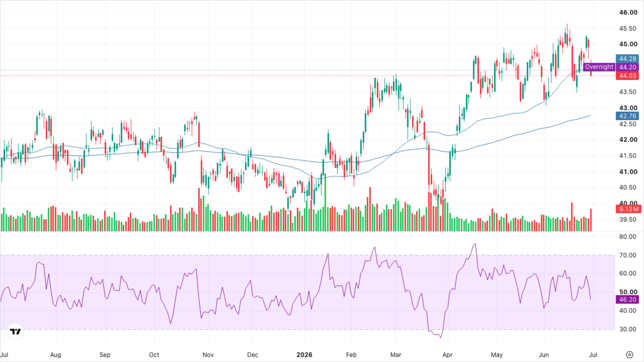
Task: Select the 44.20 overnight price tag
Action: pyautogui.click(x=627, y=67)
